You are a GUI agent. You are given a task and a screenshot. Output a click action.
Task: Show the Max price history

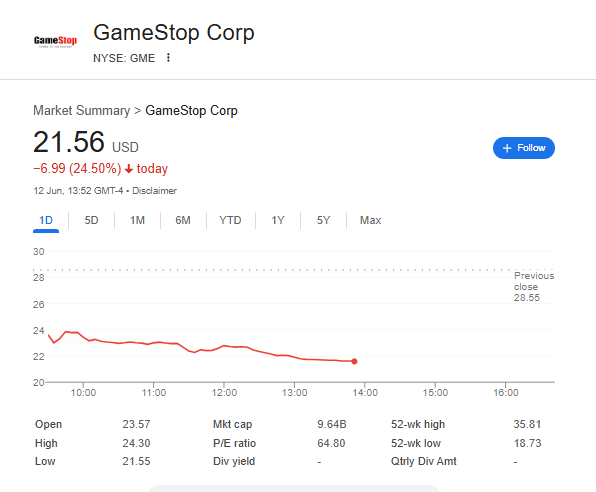point(371,220)
